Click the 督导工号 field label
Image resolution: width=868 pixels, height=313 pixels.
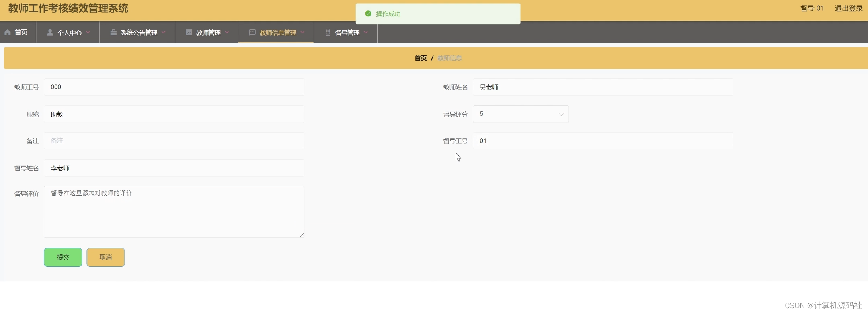pos(456,141)
